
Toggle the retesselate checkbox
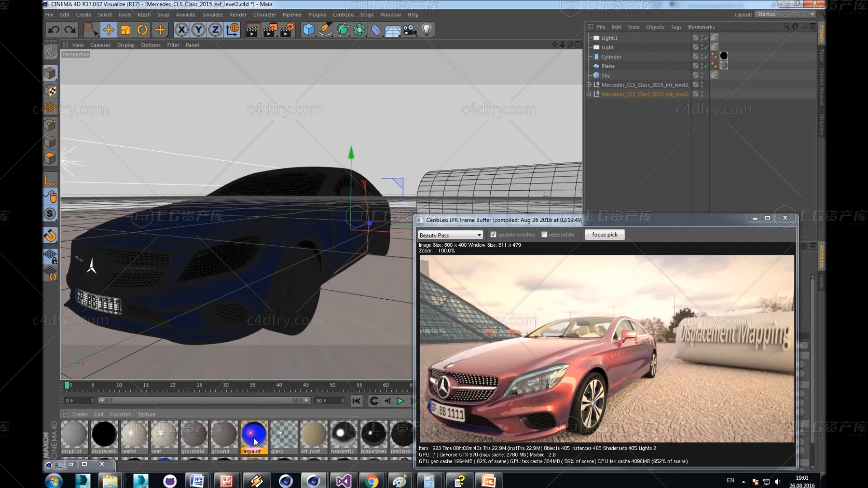point(544,234)
